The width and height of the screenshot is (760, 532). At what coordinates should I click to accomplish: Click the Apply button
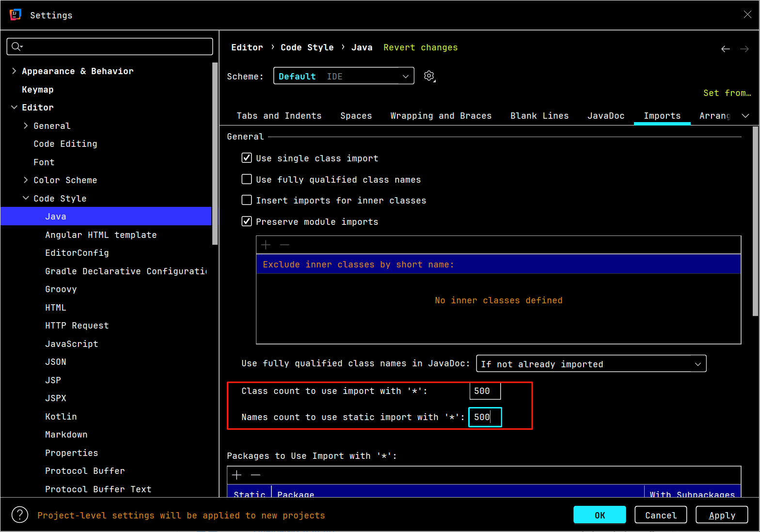721,515
